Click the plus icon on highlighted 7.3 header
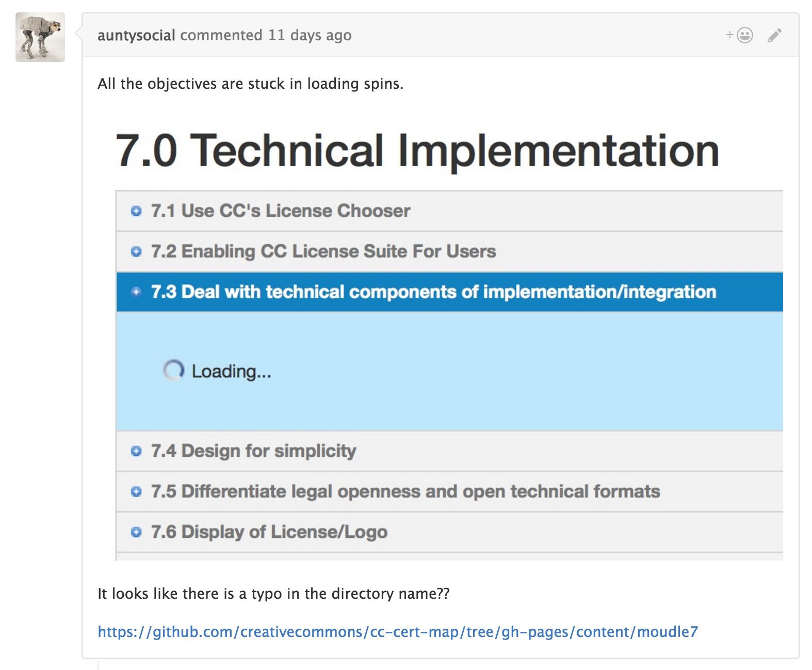812x670 pixels. (136, 292)
